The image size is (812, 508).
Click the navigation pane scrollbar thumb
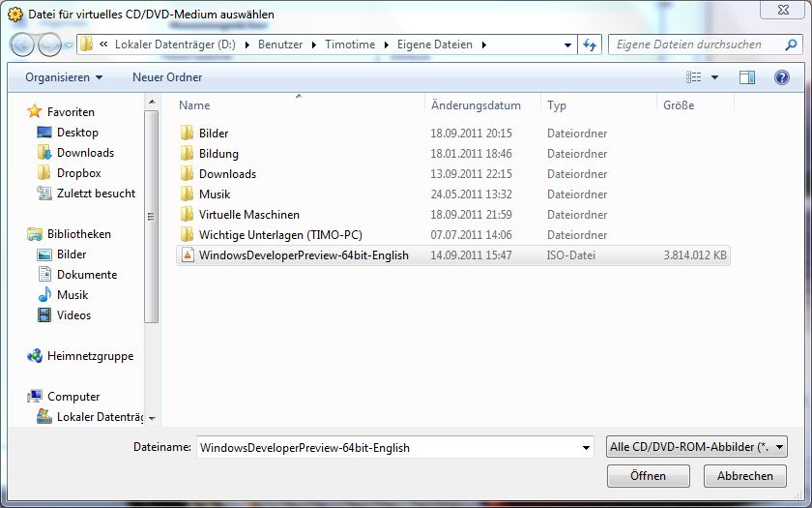[x=151, y=217]
